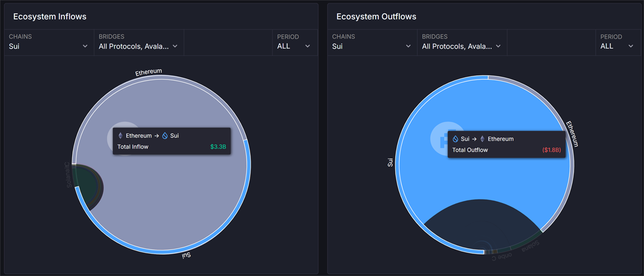This screenshot has height=276, width=644.
Task: Click the Sui droplet icon in the inflow tooltip
Action: pyautogui.click(x=165, y=136)
